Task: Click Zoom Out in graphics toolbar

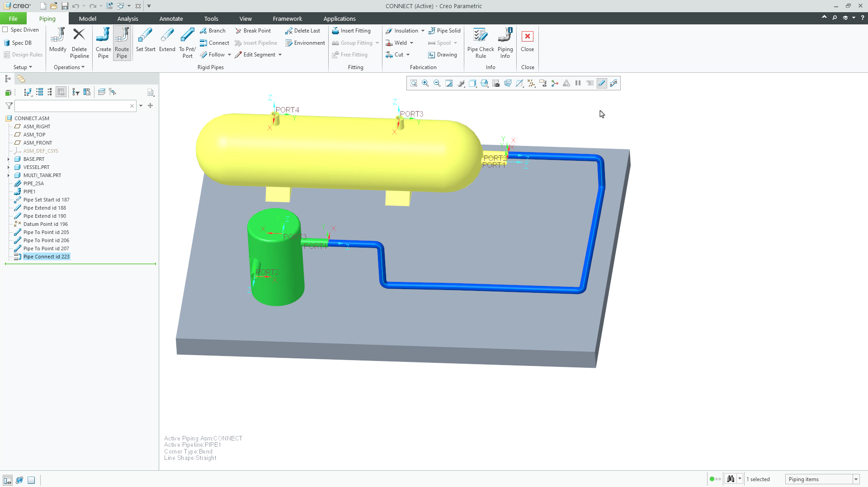Action: point(437,83)
